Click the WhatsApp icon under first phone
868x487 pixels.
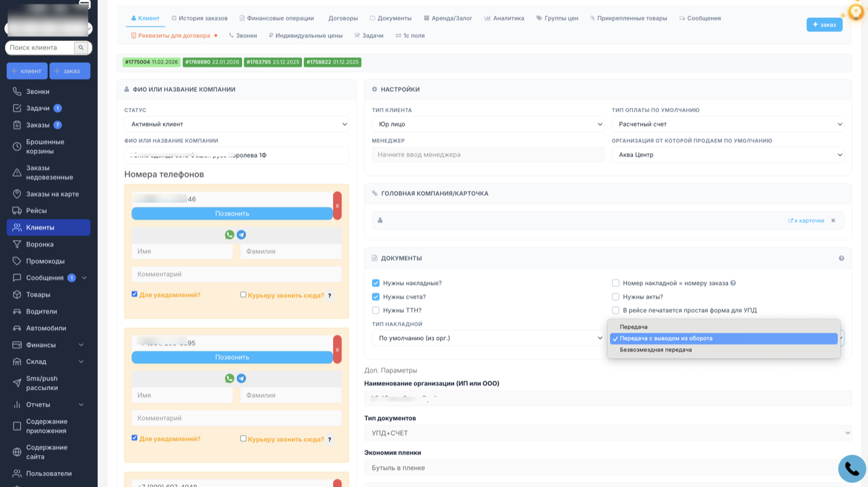point(229,235)
